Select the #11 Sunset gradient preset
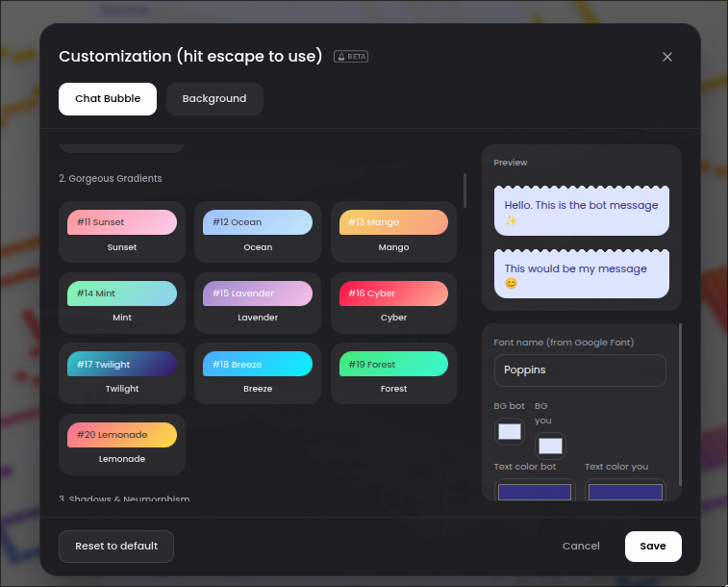This screenshot has width=728, height=587. tap(122, 232)
